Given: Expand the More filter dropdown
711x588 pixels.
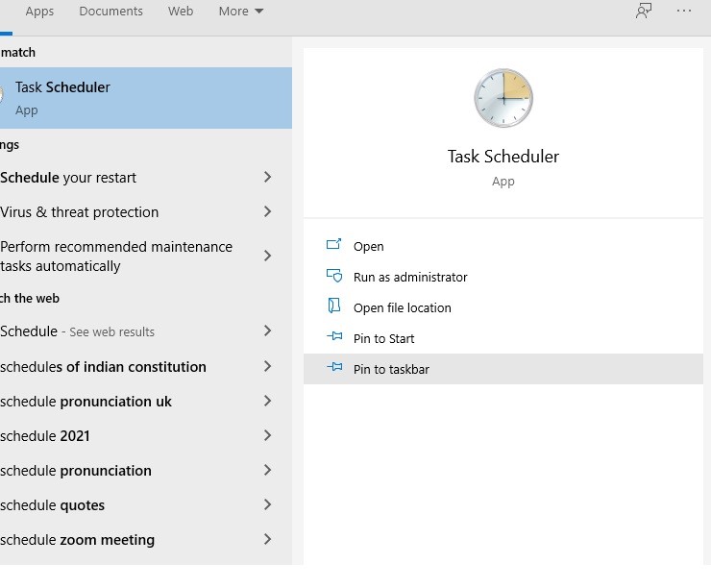Looking at the screenshot, I should [241, 11].
